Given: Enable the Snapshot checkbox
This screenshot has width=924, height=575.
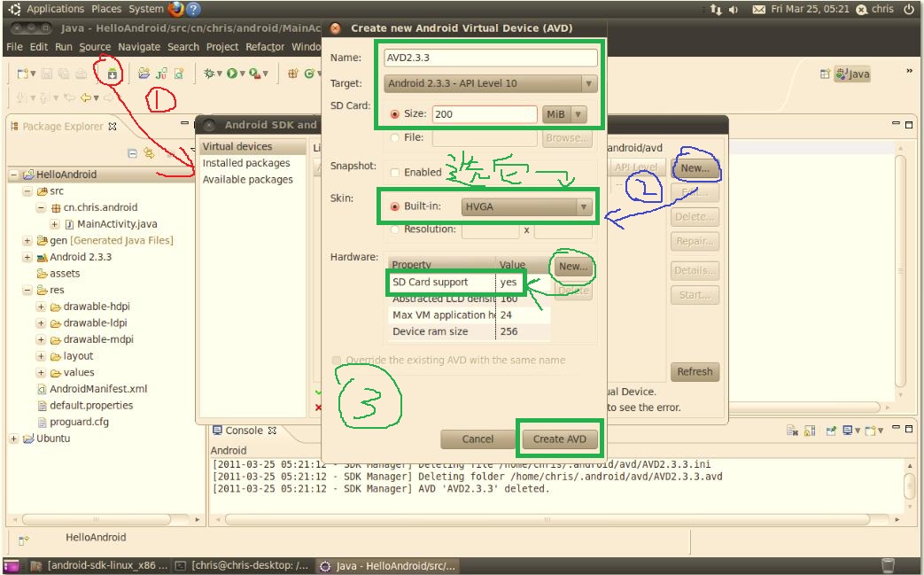Looking at the screenshot, I should tap(395, 173).
